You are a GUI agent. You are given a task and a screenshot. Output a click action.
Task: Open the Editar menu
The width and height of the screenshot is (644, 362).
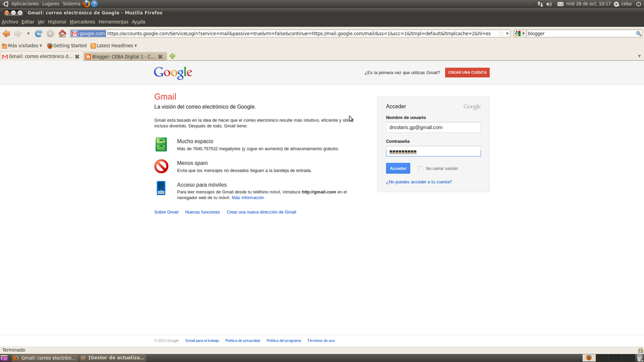click(x=28, y=22)
